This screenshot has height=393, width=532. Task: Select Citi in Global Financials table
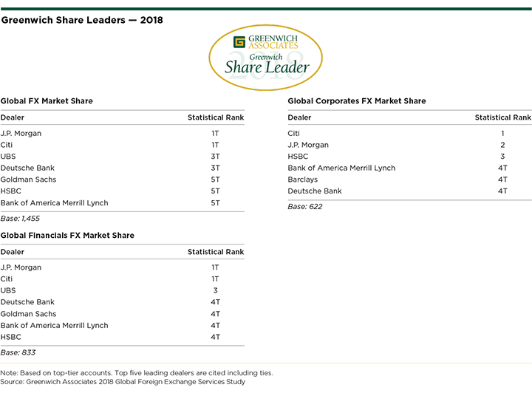[7, 279]
